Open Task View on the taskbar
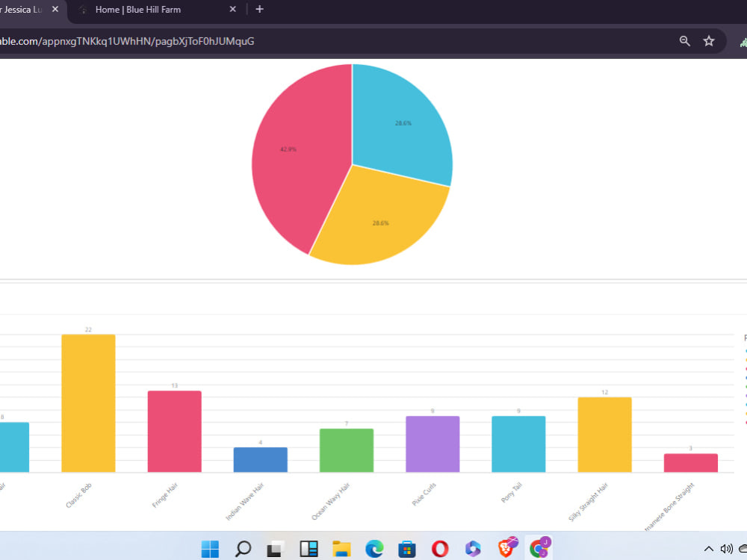747x560 pixels. click(276, 549)
